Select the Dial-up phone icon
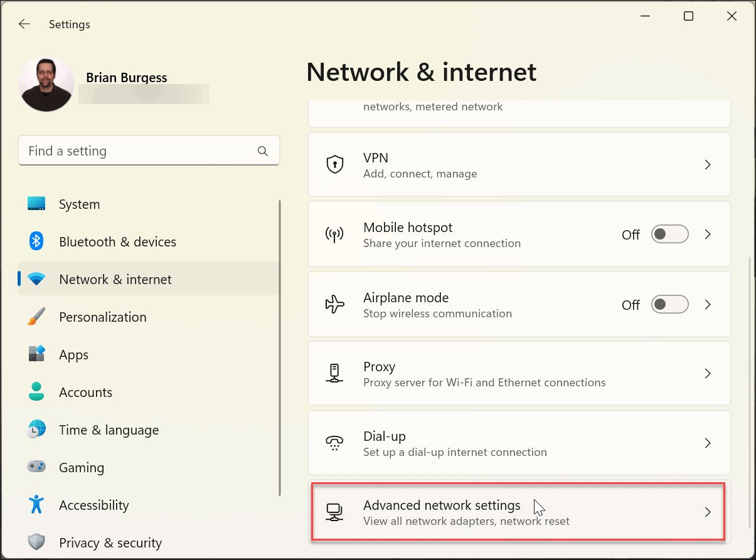756x560 pixels. pos(334,443)
